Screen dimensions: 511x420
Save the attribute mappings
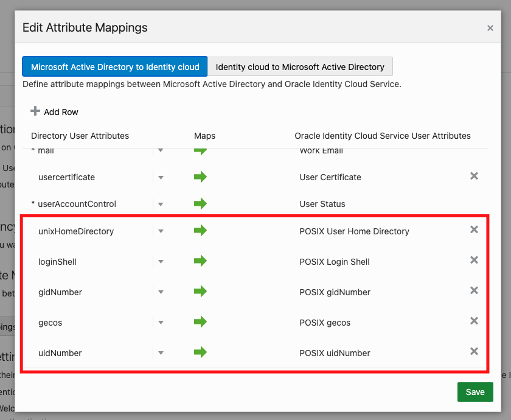(475, 391)
